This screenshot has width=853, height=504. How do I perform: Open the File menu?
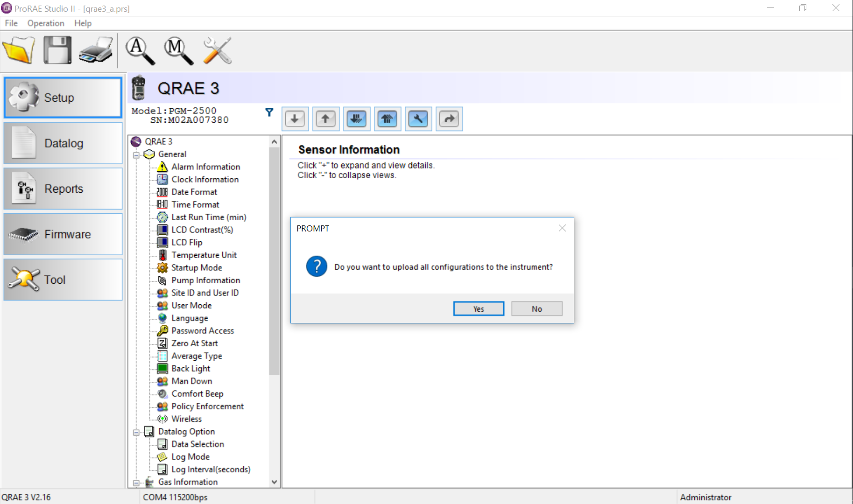pyautogui.click(x=11, y=23)
